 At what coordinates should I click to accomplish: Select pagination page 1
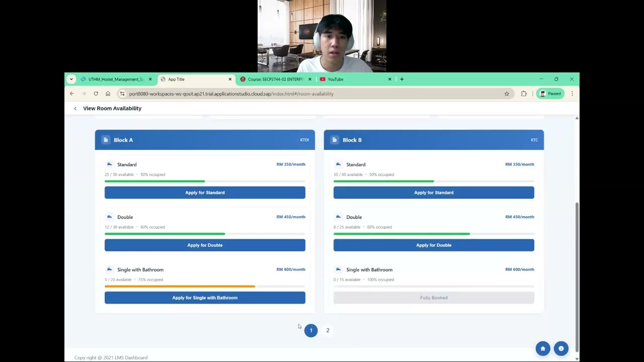click(x=311, y=330)
